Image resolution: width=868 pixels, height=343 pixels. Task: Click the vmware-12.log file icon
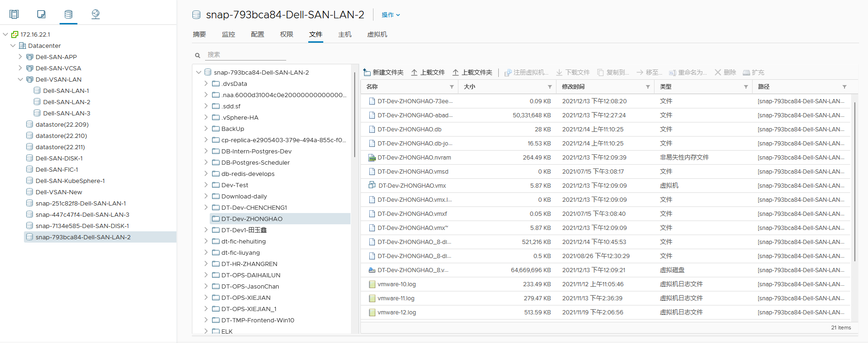coord(372,313)
